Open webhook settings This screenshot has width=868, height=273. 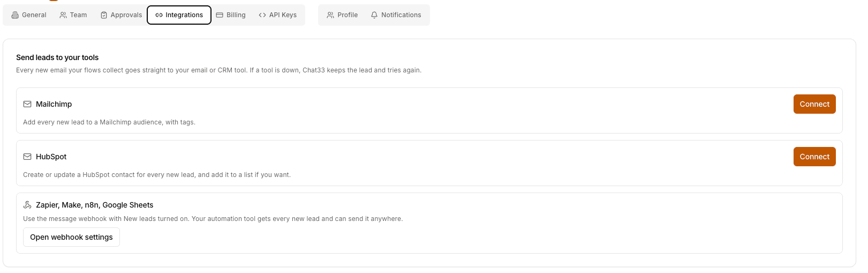(71, 237)
